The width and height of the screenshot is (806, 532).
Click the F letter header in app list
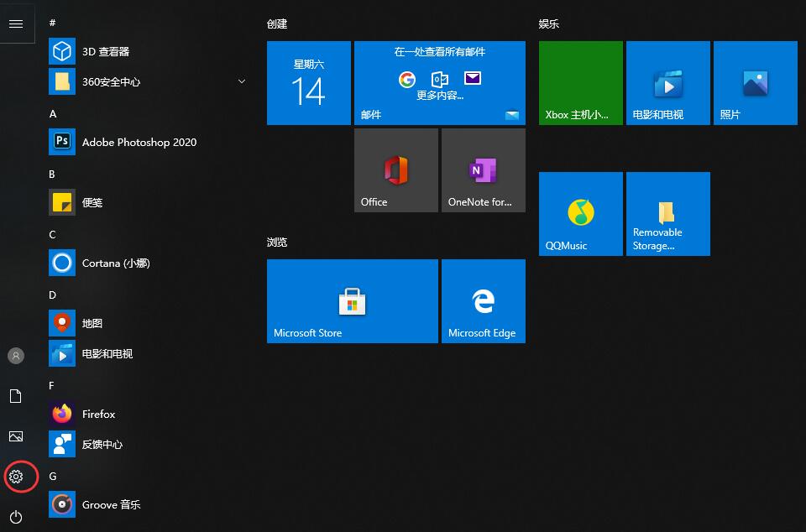pyautogui.click(x=51, y=386)
